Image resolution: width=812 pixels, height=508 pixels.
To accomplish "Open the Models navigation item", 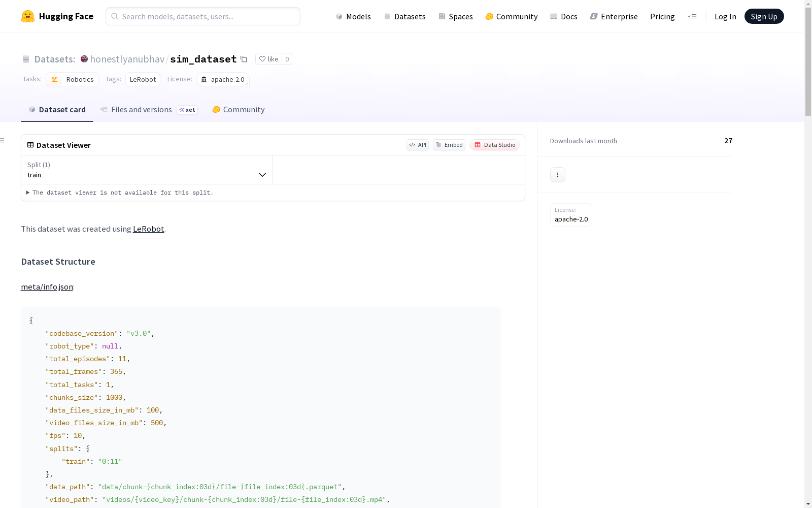I will pyautogui.click(x=353, y=16).
